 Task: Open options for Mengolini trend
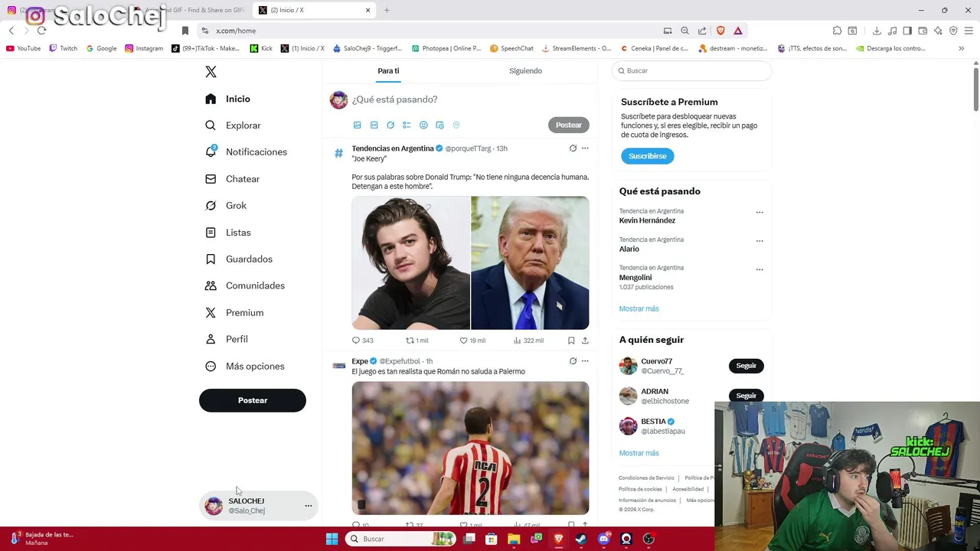pyautogui.click(x=759, y=269)
